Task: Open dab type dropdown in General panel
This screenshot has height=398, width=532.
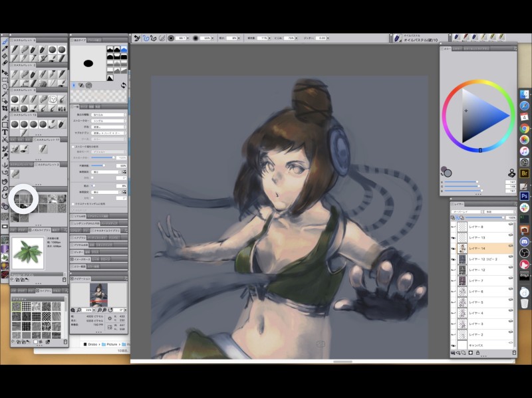Action: tap(108, 115)
